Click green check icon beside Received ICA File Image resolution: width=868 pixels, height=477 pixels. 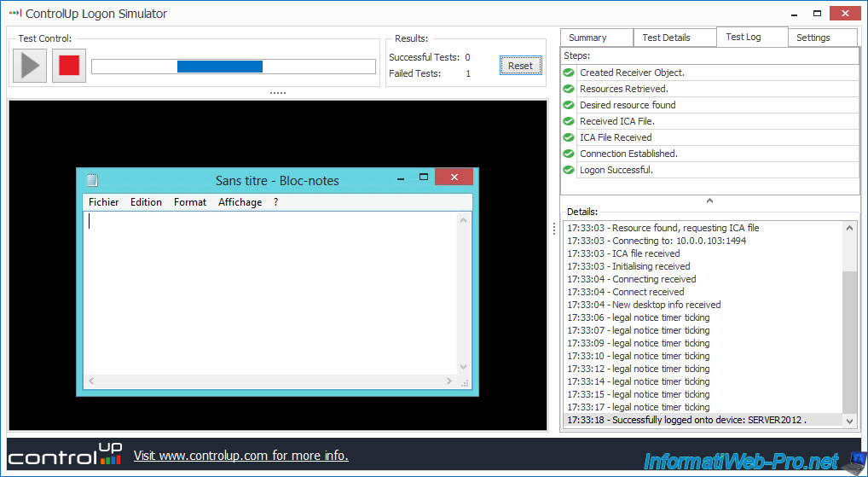[569, 121]
